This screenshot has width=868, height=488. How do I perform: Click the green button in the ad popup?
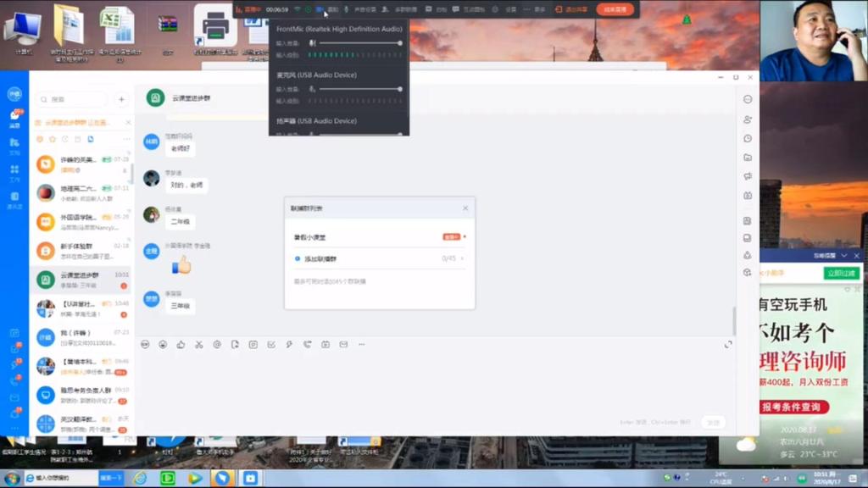click(x=842, y=274)
